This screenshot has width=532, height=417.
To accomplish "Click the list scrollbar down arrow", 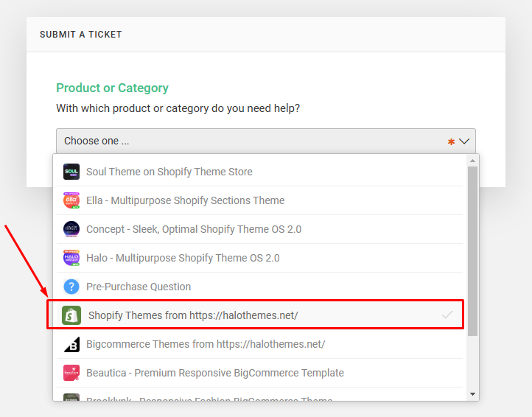I will point(472,394).
